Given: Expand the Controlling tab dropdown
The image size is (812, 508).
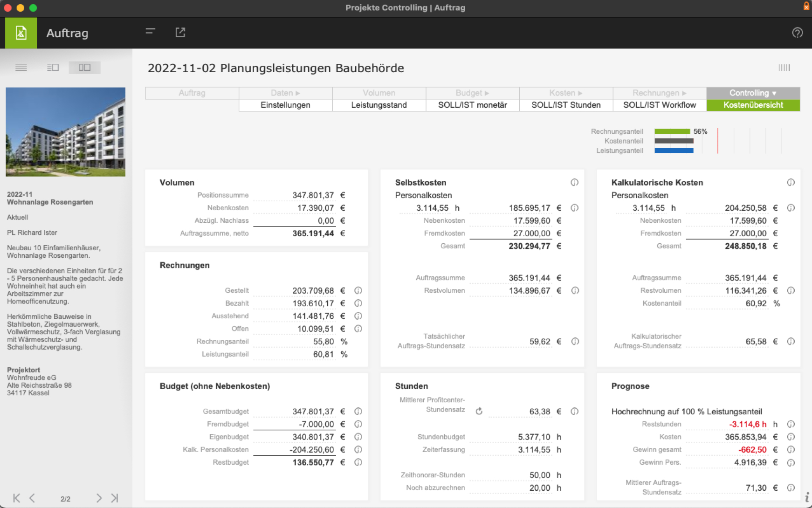Looking at the screenshot, I should [x=753, y=93].
